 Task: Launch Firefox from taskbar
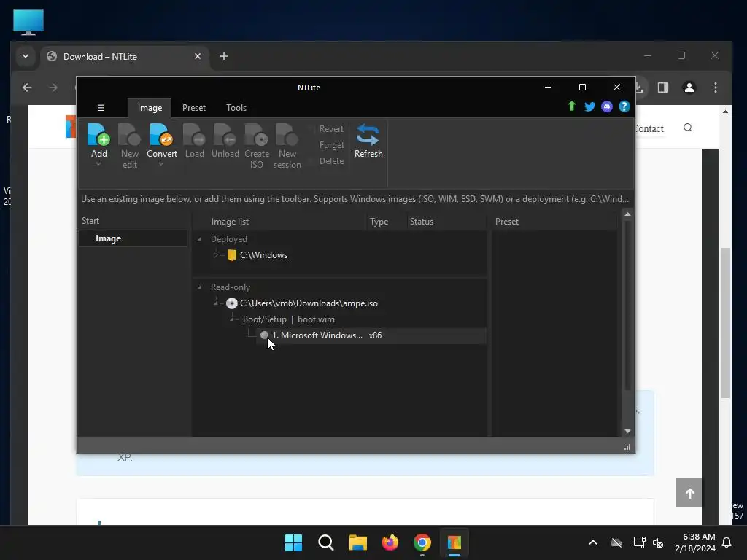coord(390,542)
